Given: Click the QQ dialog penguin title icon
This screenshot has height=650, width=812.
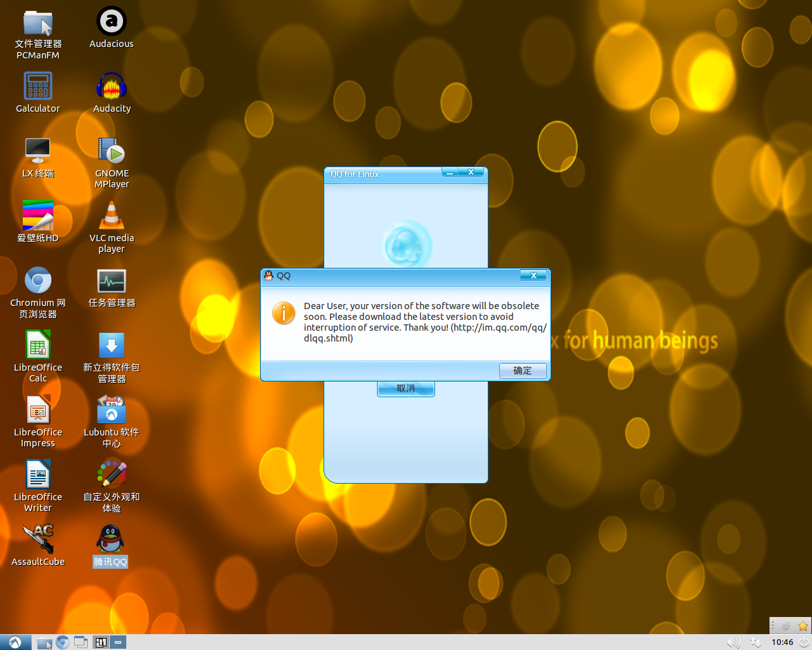Looking at the screenshot, I should point(269,275).
